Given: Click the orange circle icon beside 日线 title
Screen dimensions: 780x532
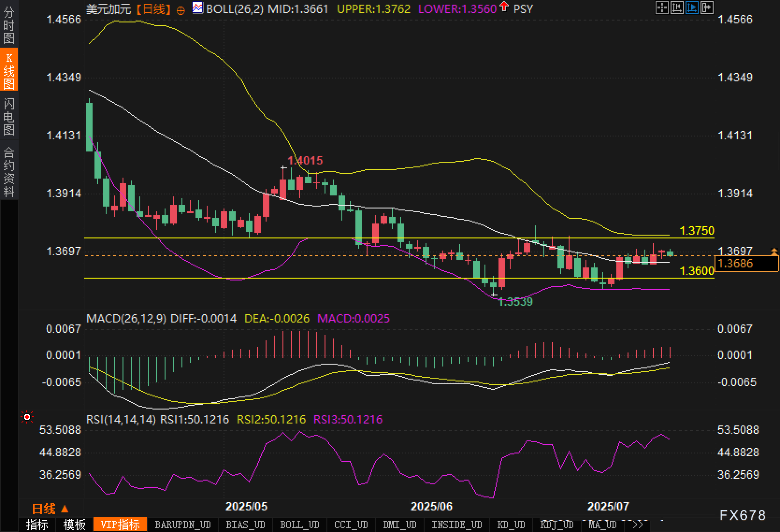Looking at the screenshot, I should (x=181, y=10).
